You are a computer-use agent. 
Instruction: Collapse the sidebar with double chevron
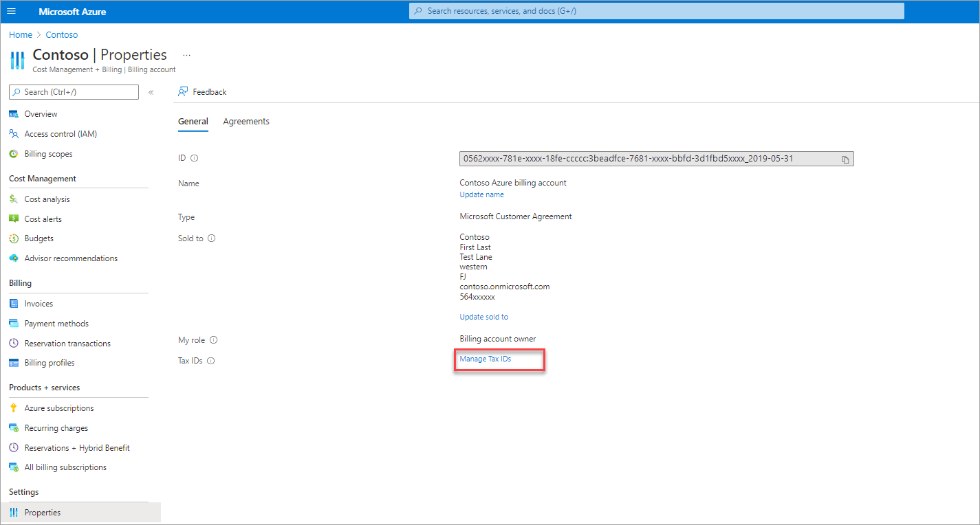click(x=151, y=92)
